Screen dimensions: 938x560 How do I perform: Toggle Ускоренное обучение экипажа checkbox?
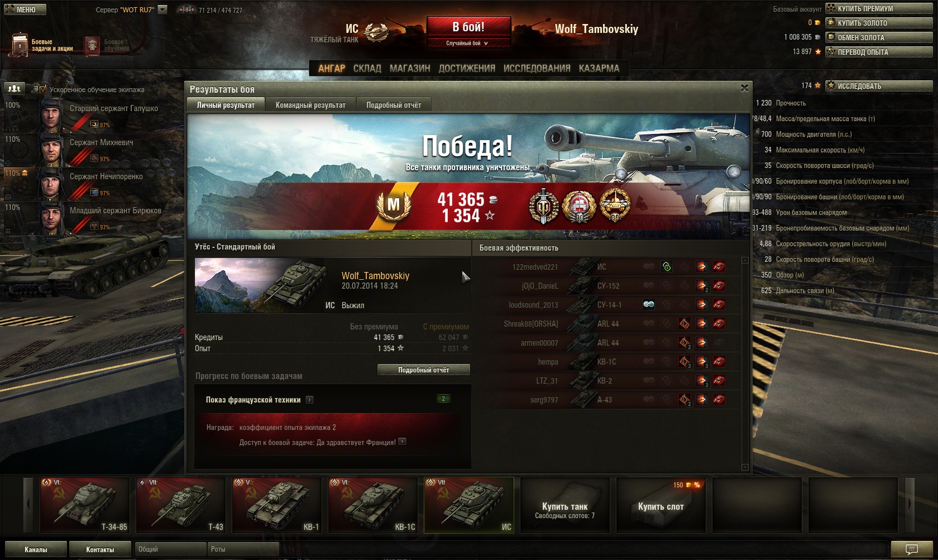tap(42, 89)
